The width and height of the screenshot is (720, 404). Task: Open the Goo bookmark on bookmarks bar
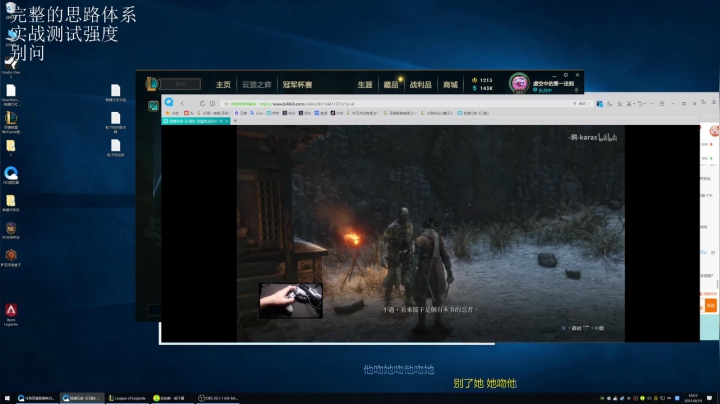tap(257, 113)
